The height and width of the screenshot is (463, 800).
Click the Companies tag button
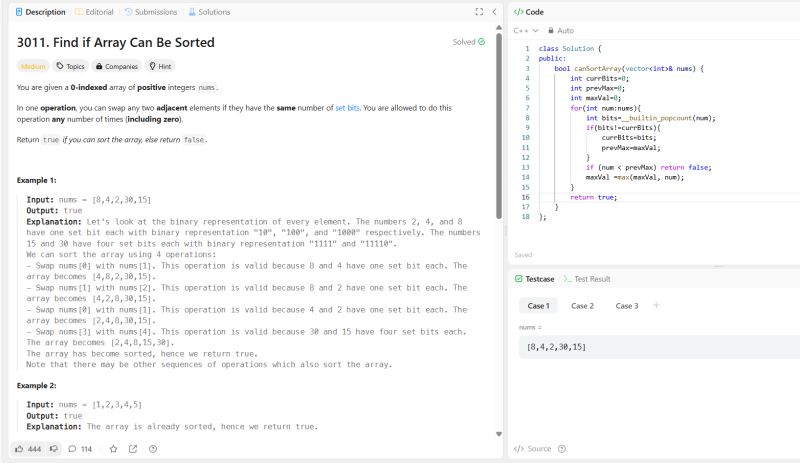pyautogui.click(x=116, y=66)
